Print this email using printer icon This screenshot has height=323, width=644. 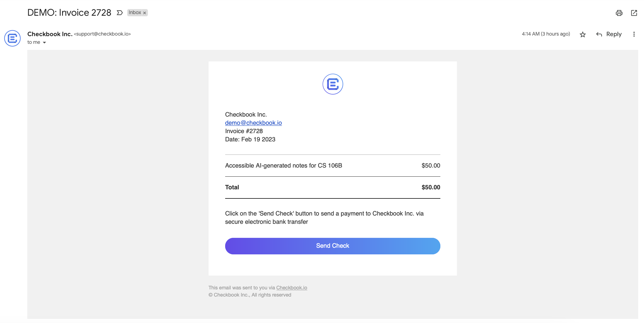point(619,13)
